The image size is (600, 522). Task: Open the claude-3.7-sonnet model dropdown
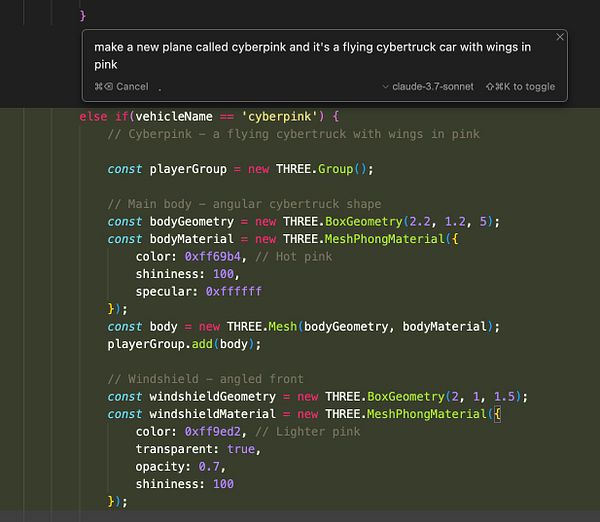point(428,86)
